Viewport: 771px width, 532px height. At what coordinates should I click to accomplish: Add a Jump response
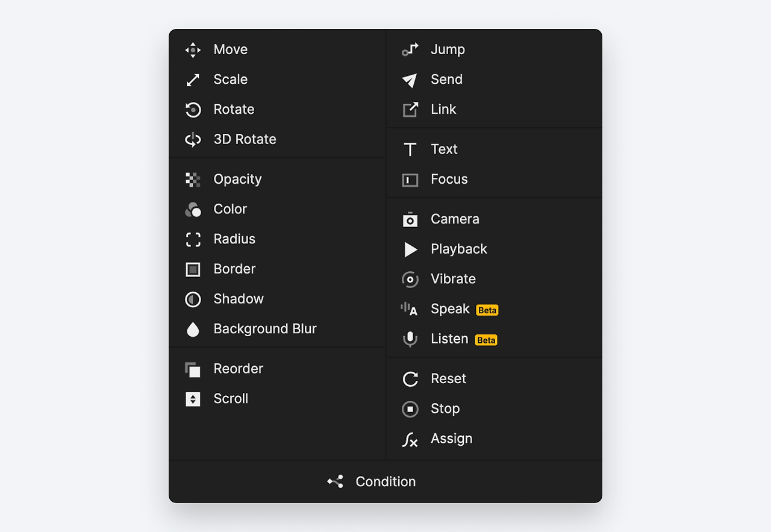(448, 50)
